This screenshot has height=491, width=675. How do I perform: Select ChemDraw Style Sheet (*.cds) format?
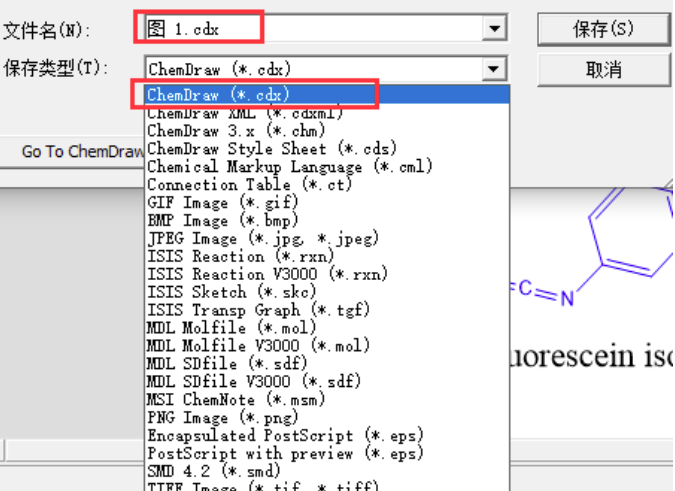point(327,149)
